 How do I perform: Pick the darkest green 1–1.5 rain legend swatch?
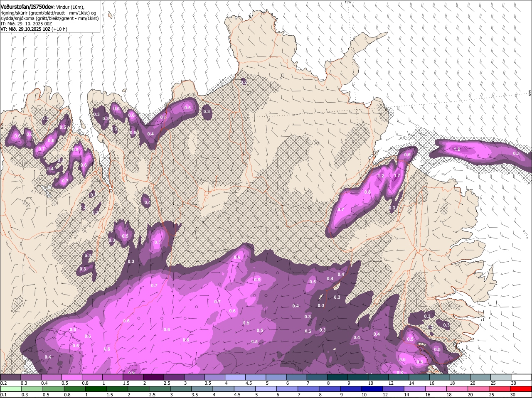96,389
